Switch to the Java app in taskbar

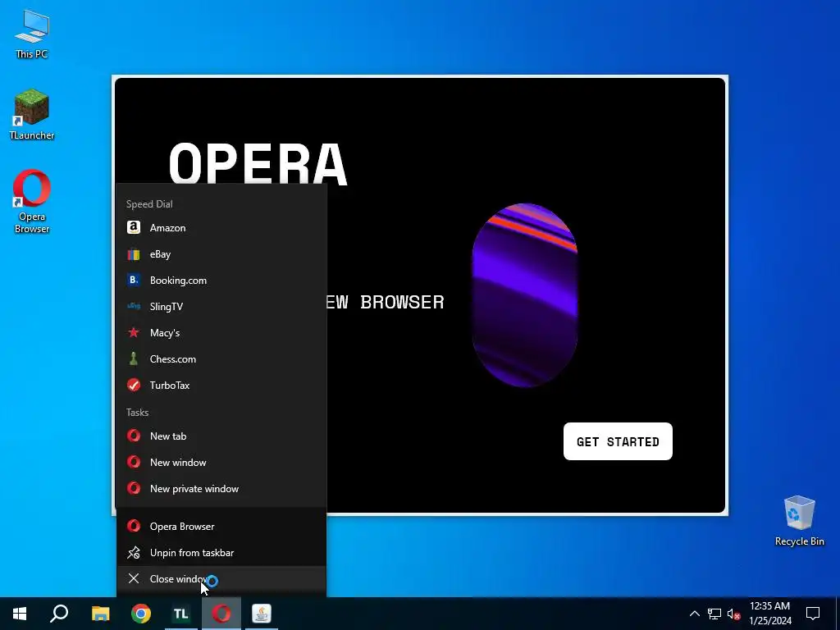tap(262, 614)
